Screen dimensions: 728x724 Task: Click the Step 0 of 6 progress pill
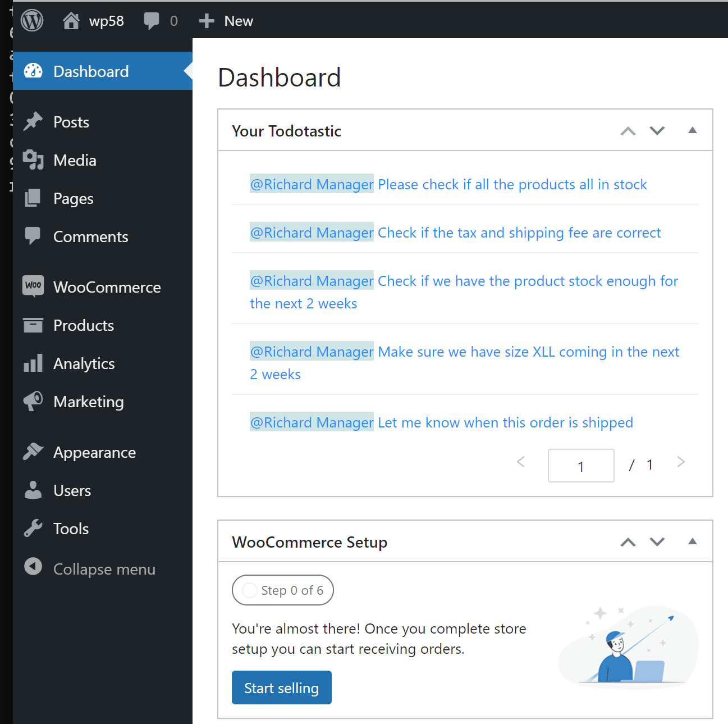point(283,590)
